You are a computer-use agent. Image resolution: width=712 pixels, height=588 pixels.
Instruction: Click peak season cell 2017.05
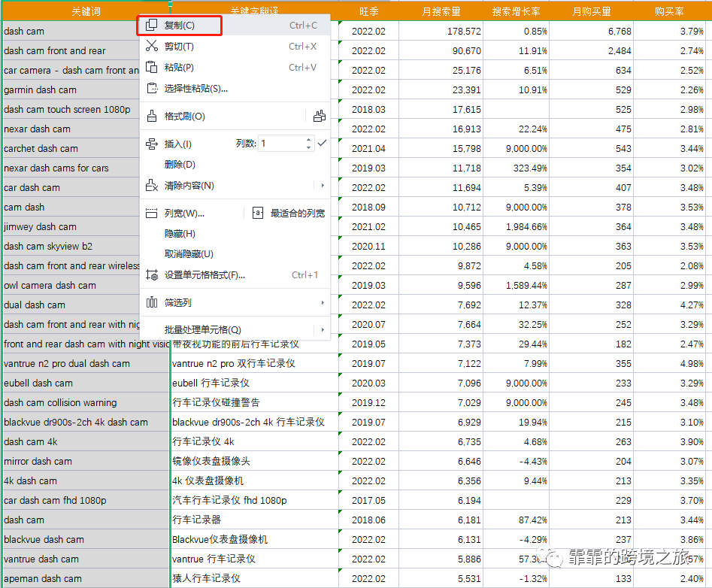[368, 500]
